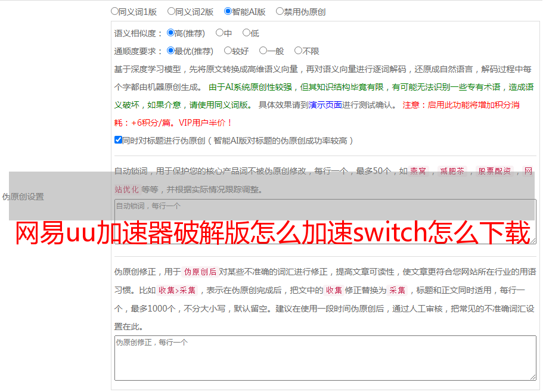Choose 不限 for 通顺度要求
The width and height of the screenshot is (543, 392).
(x=298, y=51)
